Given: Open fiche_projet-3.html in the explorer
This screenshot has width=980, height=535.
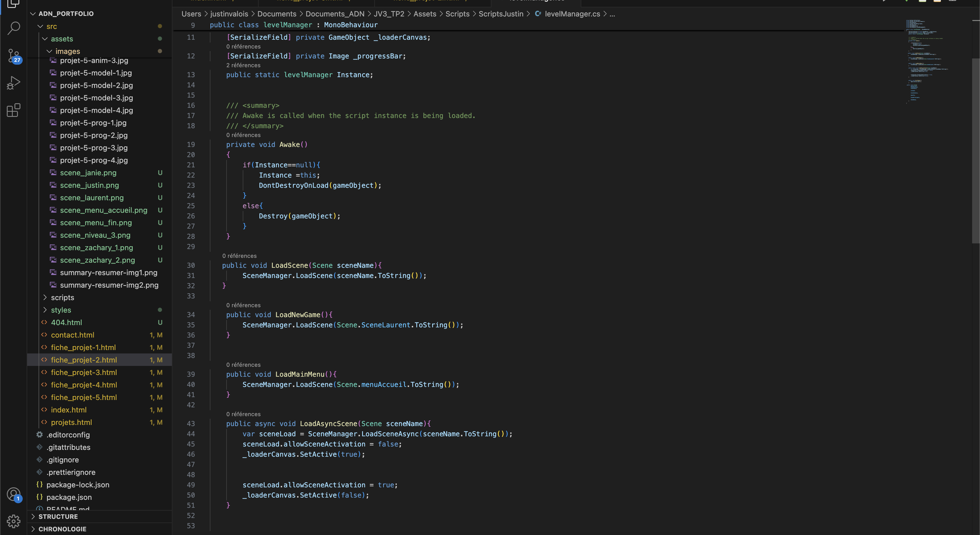Looking at the screenshot, I should (x=84, y=372).
